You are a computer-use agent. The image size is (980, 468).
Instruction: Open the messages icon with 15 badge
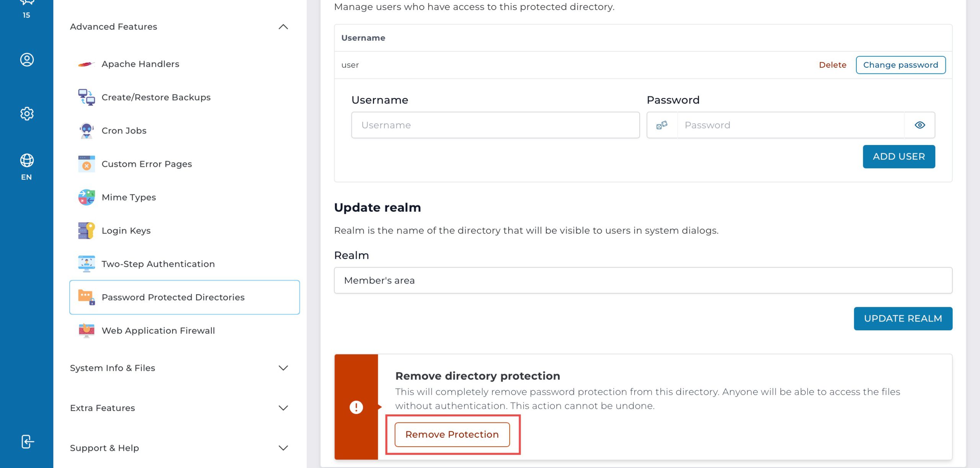27,4
